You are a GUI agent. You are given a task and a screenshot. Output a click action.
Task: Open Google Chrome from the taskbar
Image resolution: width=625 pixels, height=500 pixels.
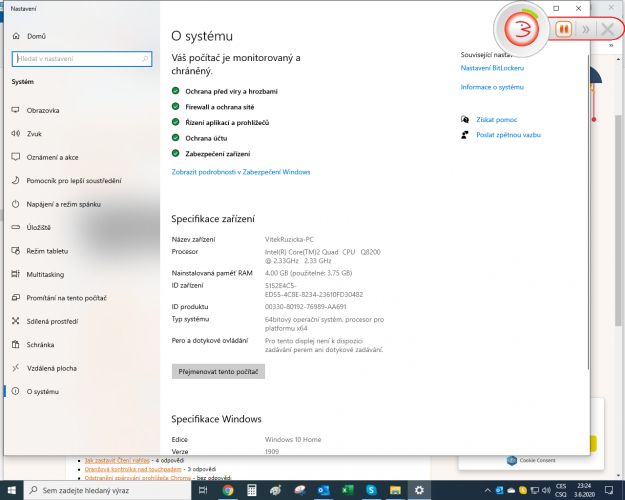[x=228, y=490]
